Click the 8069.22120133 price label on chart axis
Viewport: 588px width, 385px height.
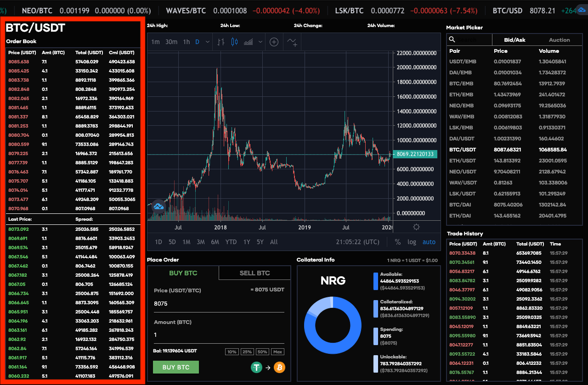[416, 155]
